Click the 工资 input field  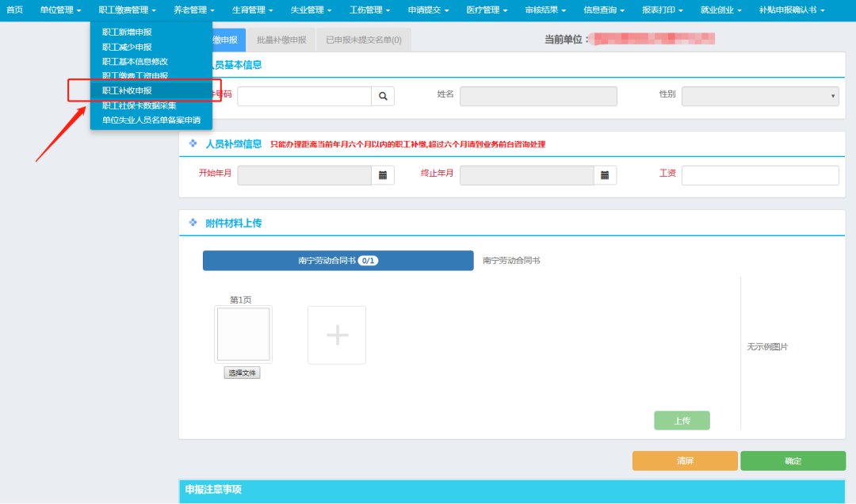point(759,175)
